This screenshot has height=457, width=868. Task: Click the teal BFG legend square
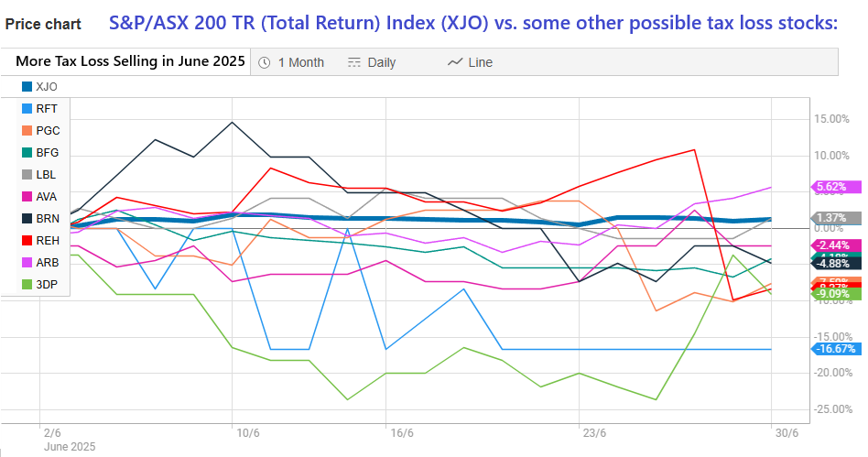[x=27, y=152]
